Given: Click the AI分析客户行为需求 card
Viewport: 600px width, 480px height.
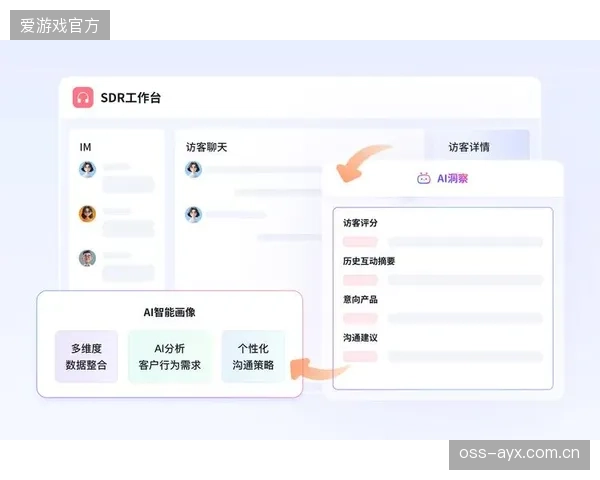Looking at the screenshot, I should point(170,357).
